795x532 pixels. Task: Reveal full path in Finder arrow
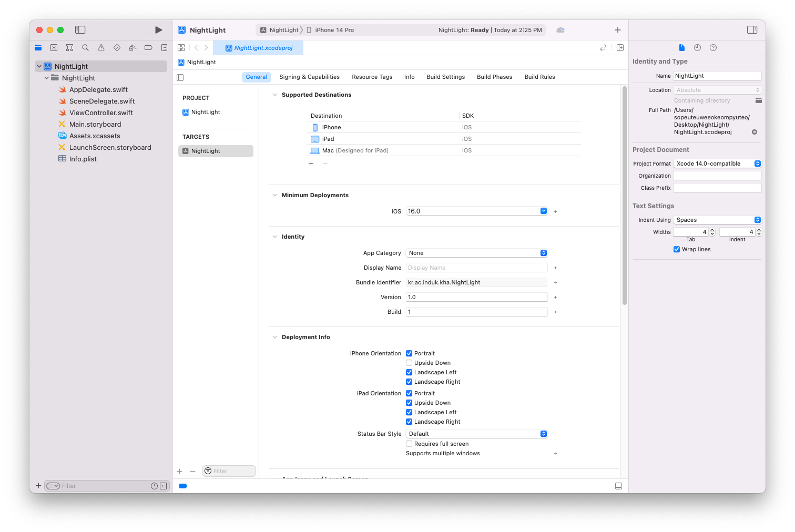coord(755,132)
